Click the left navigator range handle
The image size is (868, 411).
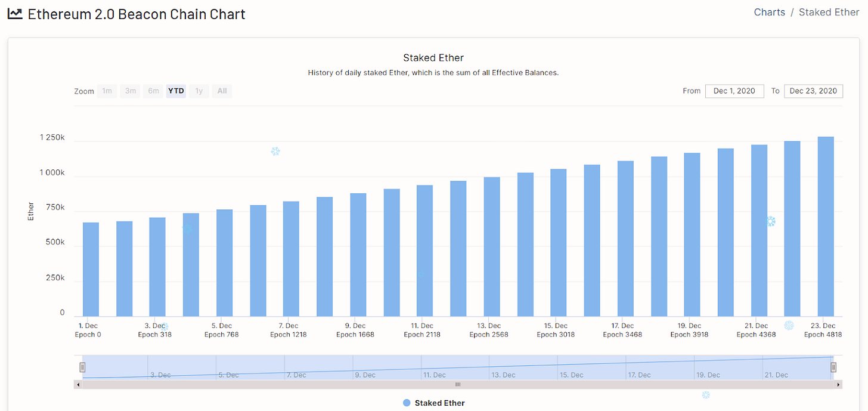[83, 367]
